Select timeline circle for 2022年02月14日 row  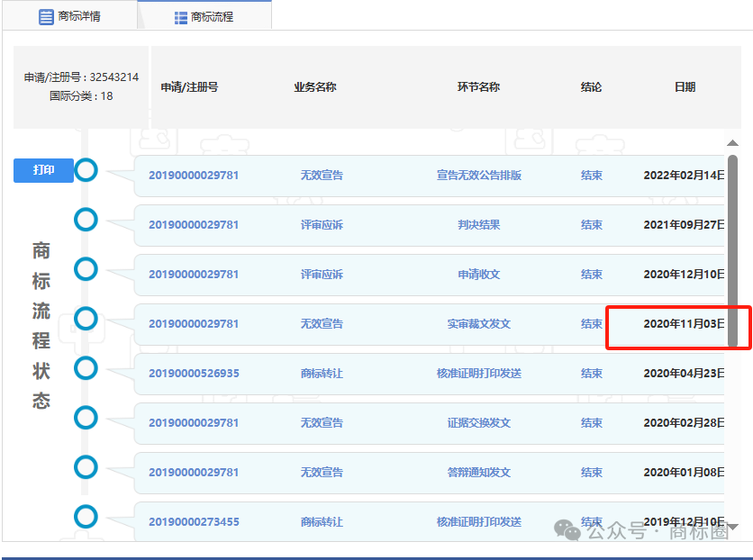click(x=86, y=170)
